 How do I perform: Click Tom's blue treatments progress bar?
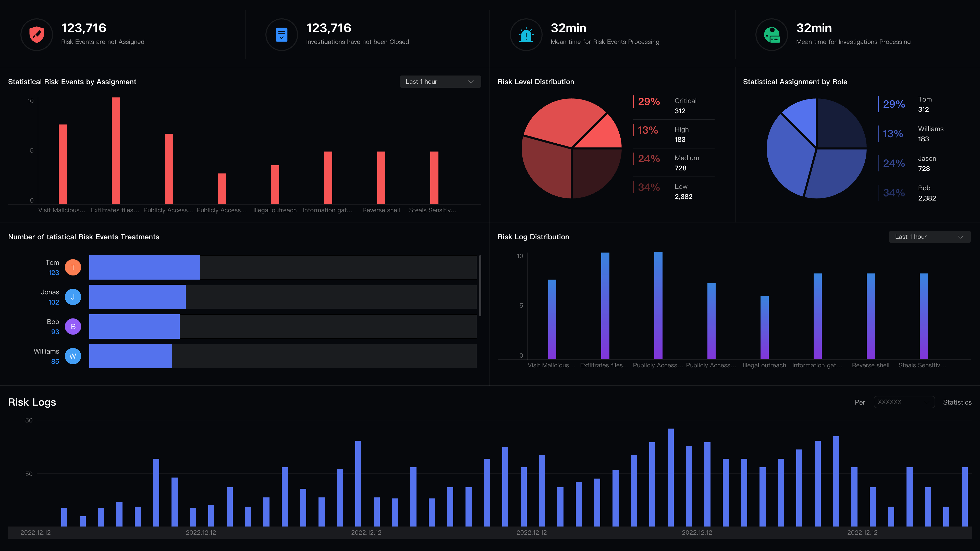pyautogui.click(x=144, y=267)
